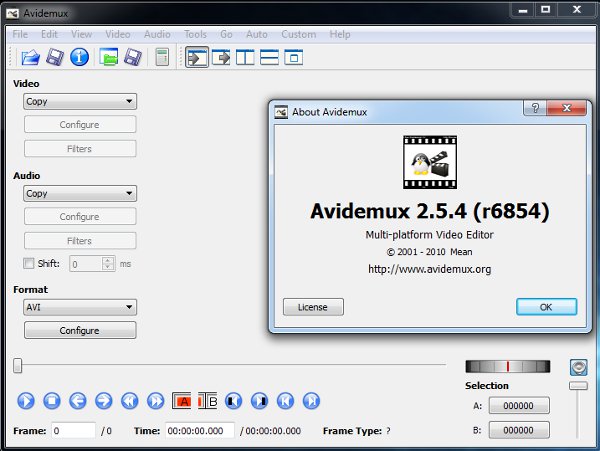Viewport: 600px width, 451px height.
Task: Click the Time input field
Action: point(200,431)
